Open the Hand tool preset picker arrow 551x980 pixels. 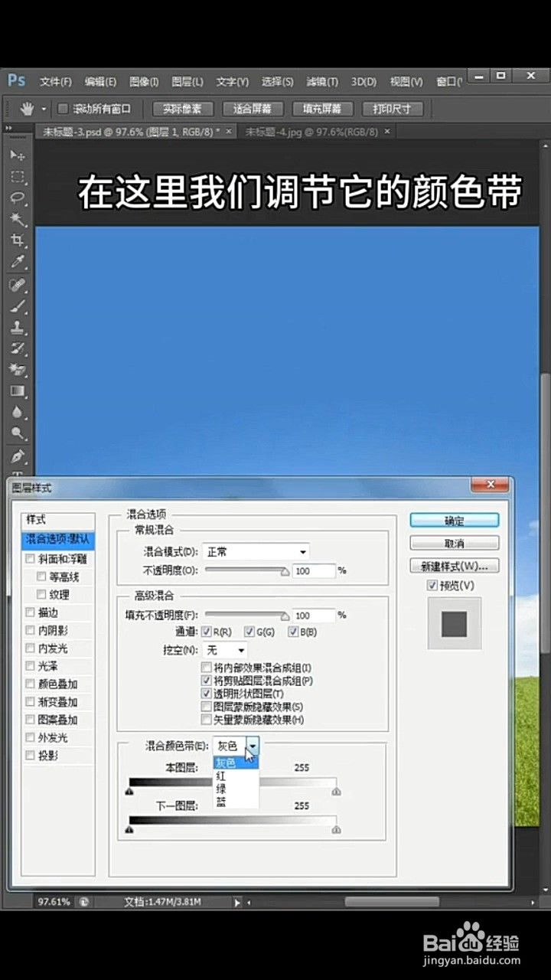pyautogui.click(x=44, y=109)
